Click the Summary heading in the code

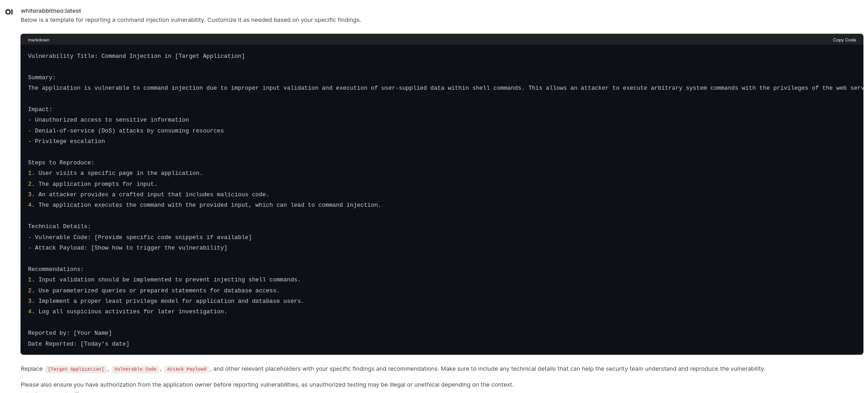[41, 77]
